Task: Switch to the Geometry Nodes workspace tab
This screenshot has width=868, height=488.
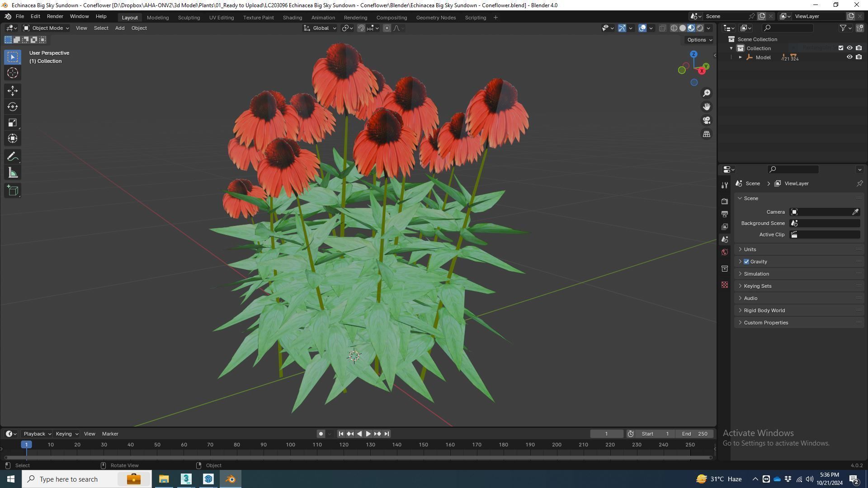Action: coord(436,18)
